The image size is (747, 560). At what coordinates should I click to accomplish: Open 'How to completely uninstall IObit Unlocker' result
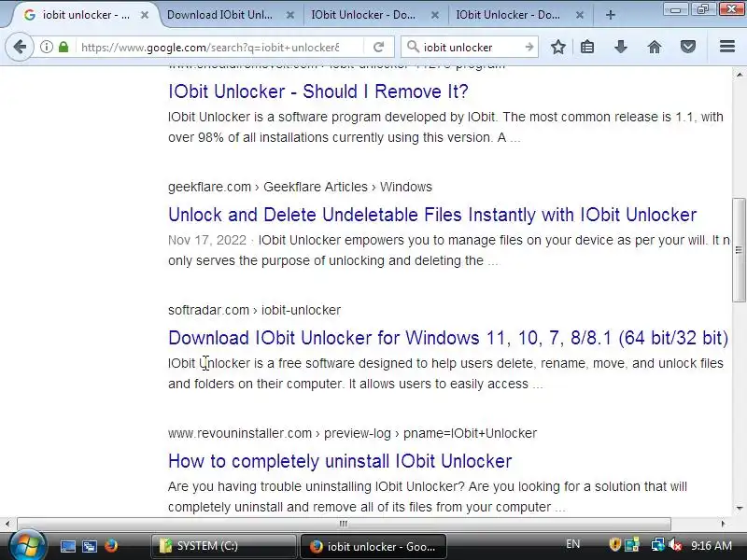[340, 461]
